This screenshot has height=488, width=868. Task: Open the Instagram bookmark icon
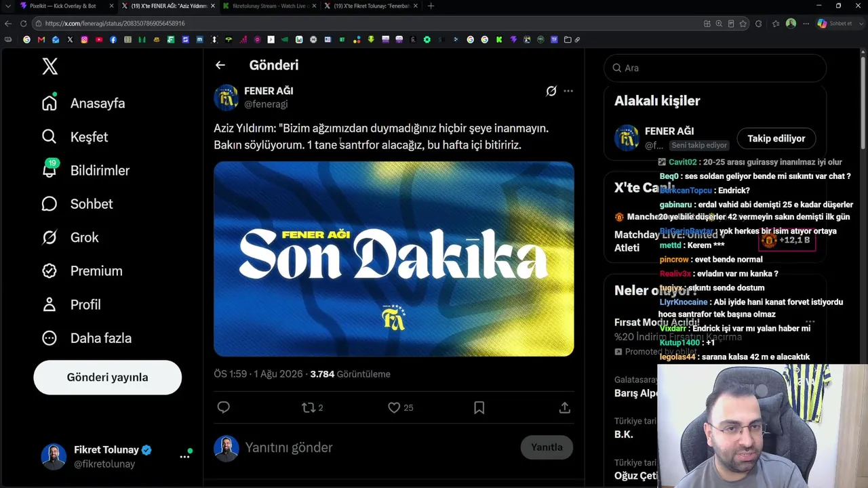click(x=84, y=40)
